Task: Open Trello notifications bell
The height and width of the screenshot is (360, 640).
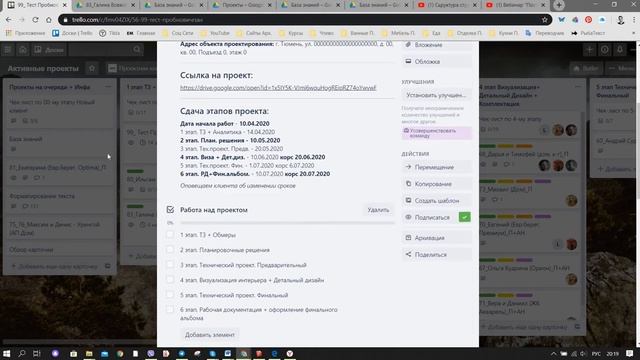Action: point(620,50)
